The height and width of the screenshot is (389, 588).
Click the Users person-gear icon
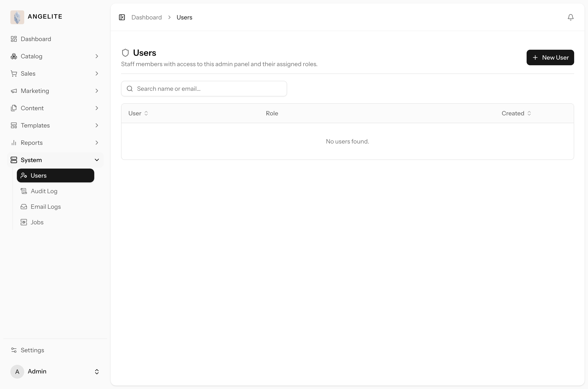24,176
